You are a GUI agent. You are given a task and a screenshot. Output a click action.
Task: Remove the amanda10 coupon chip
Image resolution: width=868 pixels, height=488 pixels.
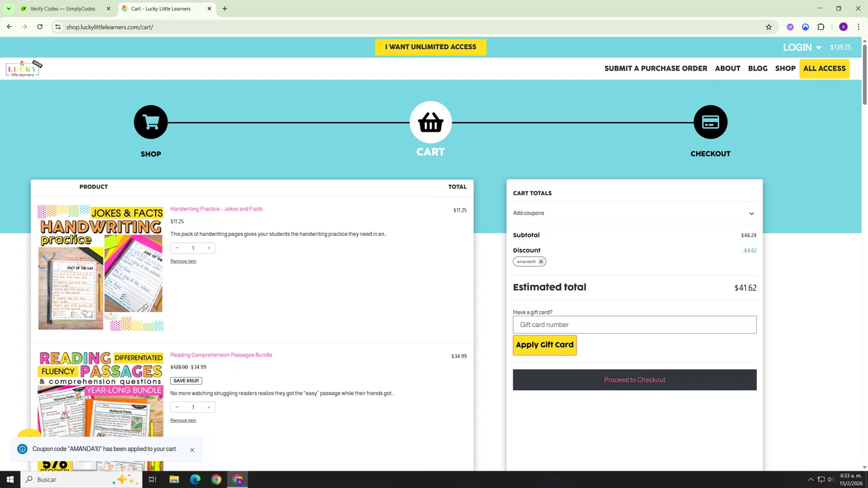[x=541, y=261]
